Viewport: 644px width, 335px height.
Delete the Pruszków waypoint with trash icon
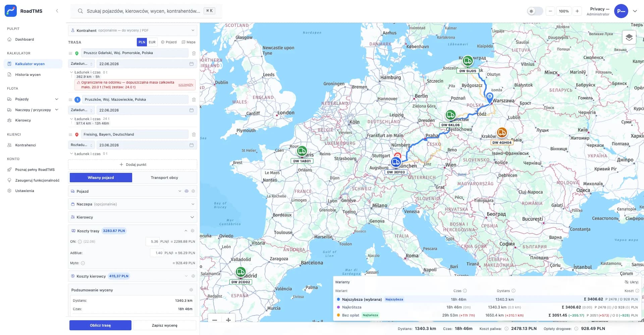point(194,99)
